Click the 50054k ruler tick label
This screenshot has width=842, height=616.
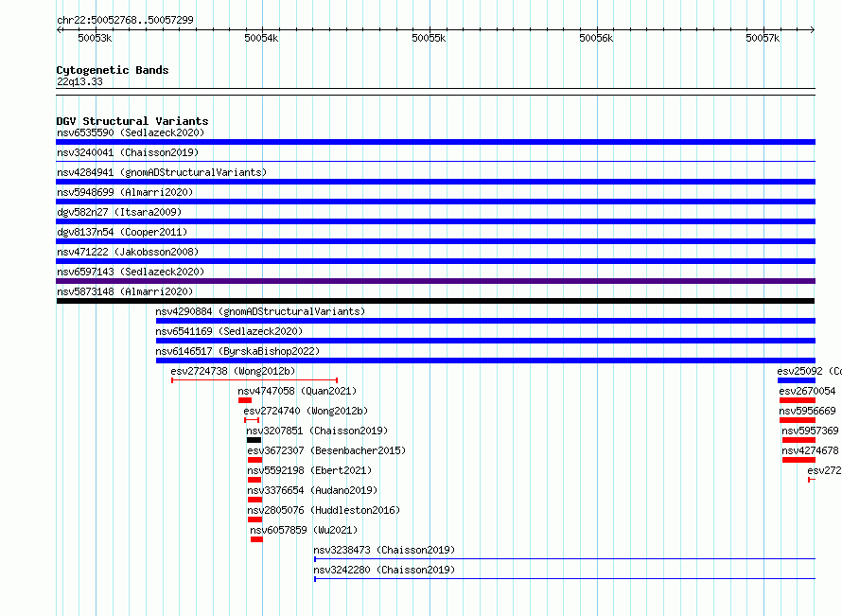tap(261, 38)
